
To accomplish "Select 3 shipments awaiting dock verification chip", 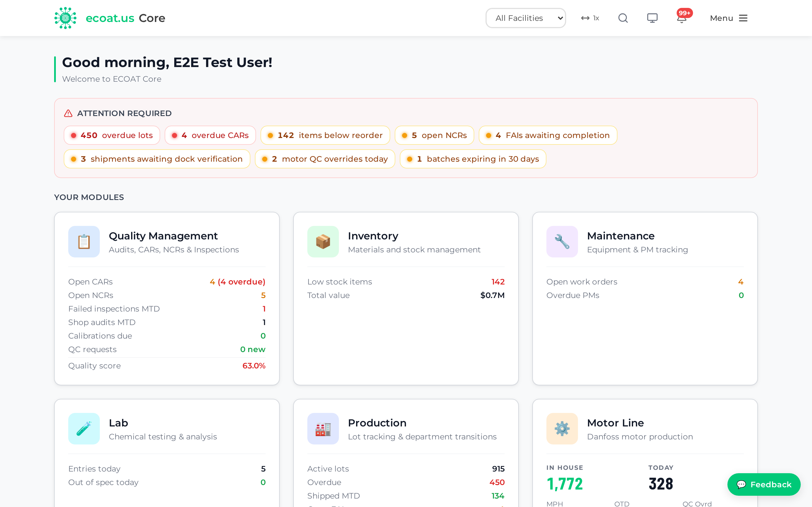I will [157, 159].
